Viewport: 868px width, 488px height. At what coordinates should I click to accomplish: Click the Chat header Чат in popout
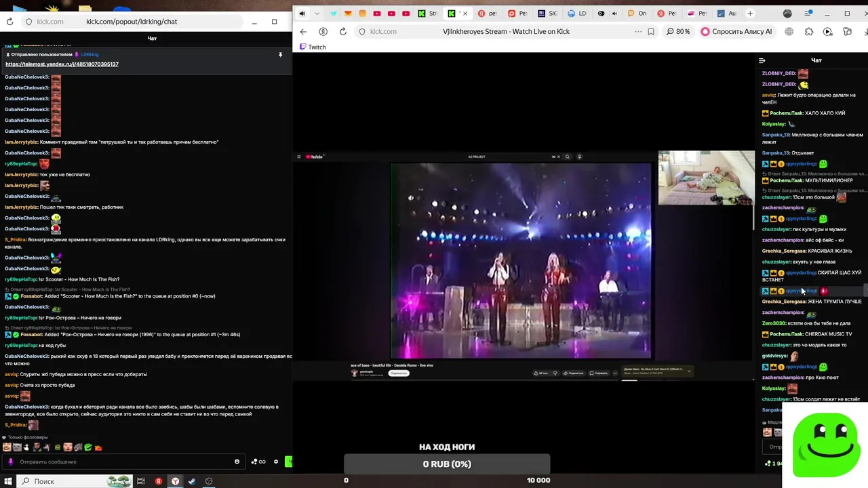point(152,39)
